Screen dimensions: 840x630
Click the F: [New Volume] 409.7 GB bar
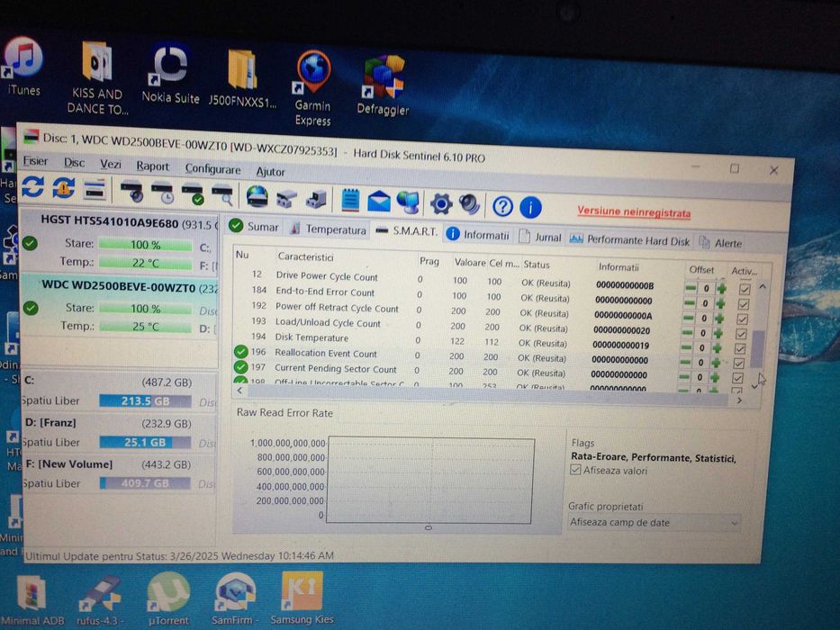tap(145, 483)
